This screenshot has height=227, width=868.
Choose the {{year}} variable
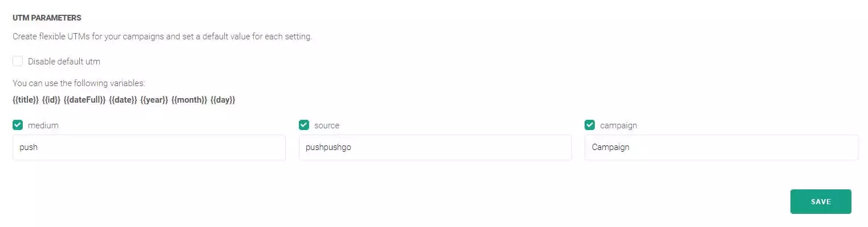(x=155, y=100)
